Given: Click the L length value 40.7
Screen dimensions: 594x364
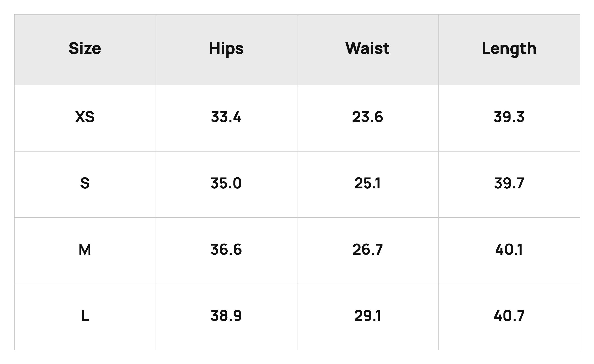Looking at the screenshot, I should click(x=509, y=316).
